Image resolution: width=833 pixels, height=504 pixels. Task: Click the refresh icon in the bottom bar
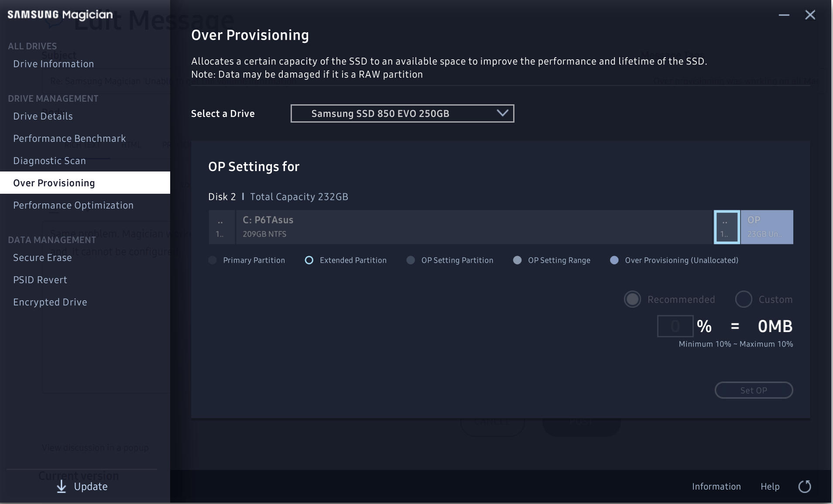pyautogui.click(x=805, y=487)
